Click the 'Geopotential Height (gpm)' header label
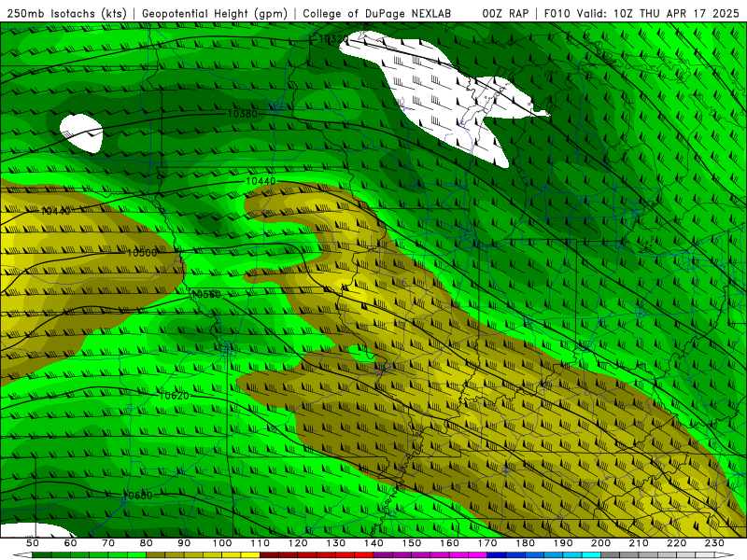 215,14
